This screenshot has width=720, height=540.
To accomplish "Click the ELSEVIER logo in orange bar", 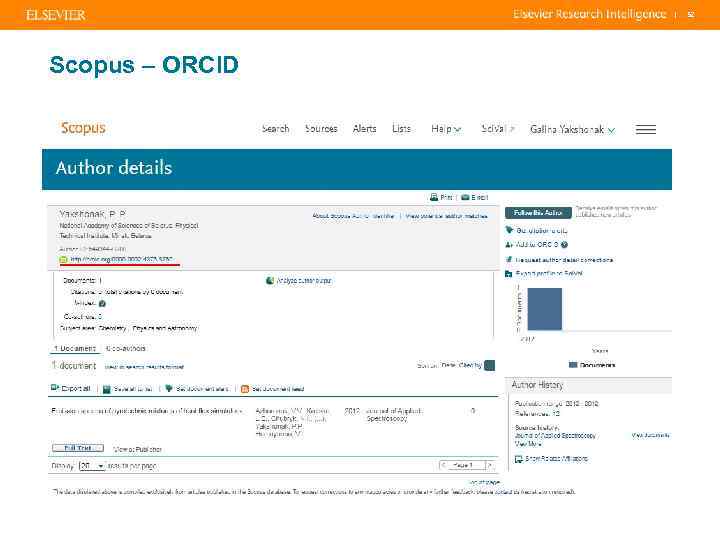I will (x=56, y=15).
